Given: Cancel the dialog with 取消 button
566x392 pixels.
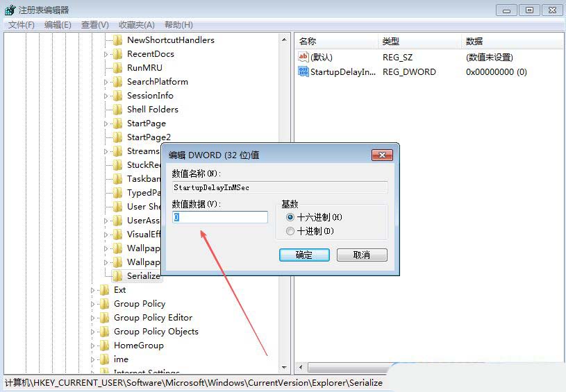Looking at the screenshot, I should (x=362, y=255).
